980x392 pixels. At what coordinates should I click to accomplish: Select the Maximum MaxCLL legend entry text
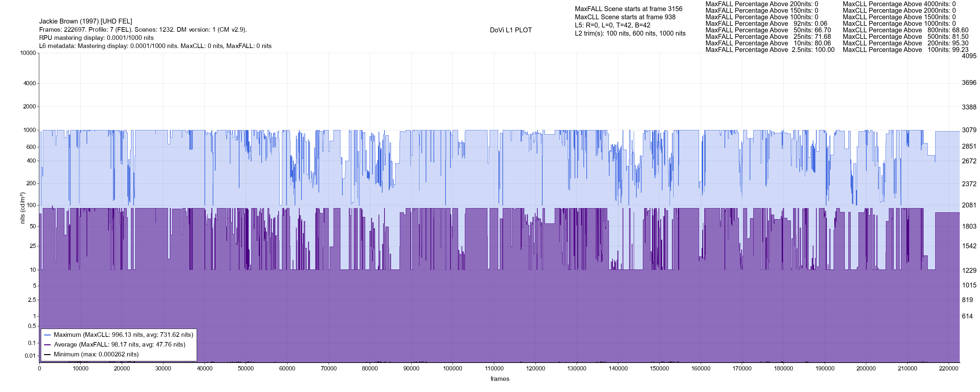pos(123,335)
